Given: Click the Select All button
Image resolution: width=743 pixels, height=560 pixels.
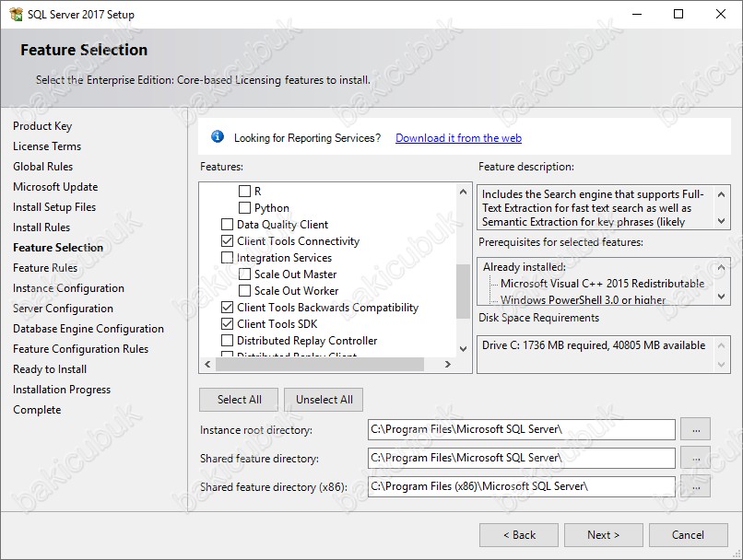Looking at the screenshot, I should (x=239, y=400).
